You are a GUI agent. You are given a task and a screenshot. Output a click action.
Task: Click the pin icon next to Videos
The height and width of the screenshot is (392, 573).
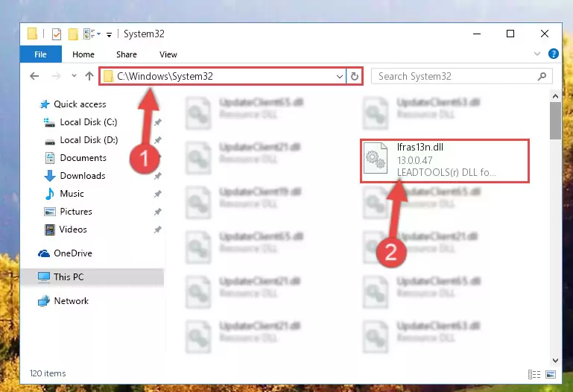click(x=157, y=230)
